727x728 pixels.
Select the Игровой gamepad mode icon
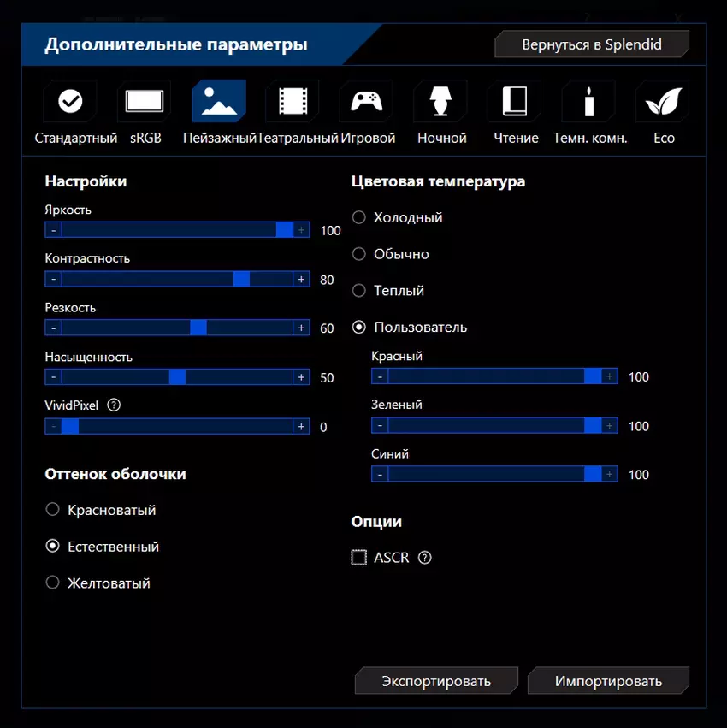pos(366,102)
